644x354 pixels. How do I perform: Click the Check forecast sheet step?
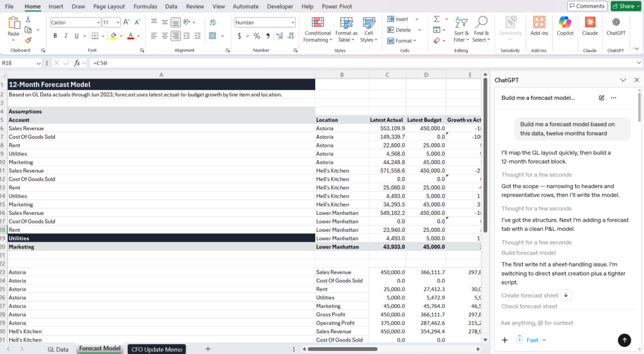tap(529, 306)
